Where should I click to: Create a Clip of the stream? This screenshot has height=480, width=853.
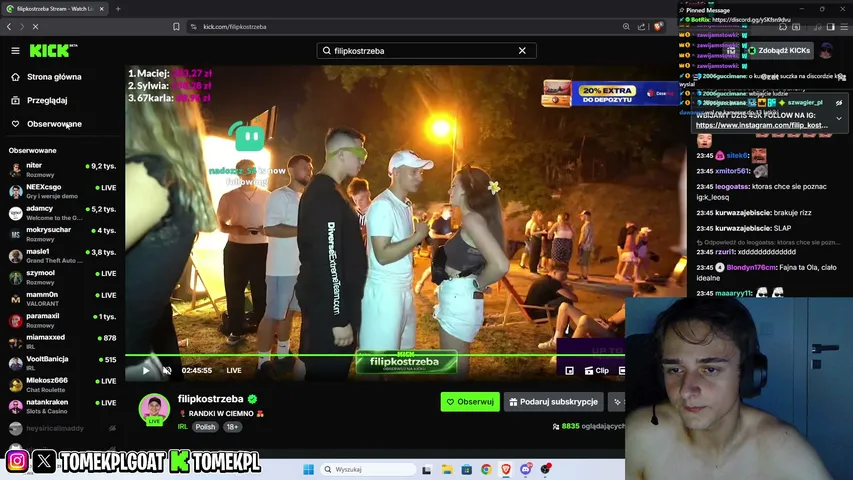coord(597,371)
